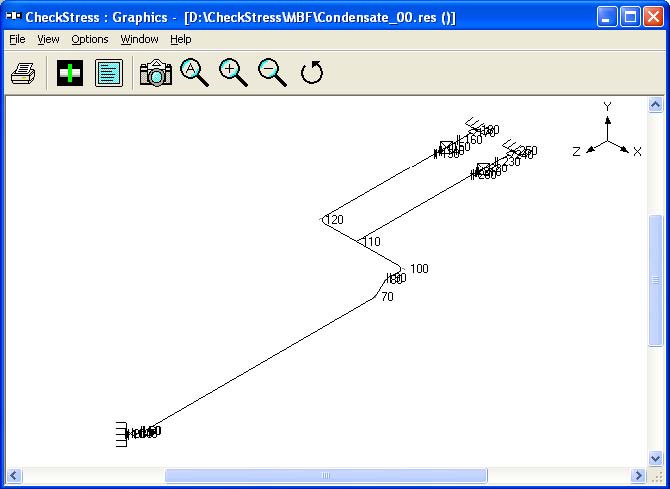Click the anchor symbol at the pipe's lower-left end

(121, 434)
